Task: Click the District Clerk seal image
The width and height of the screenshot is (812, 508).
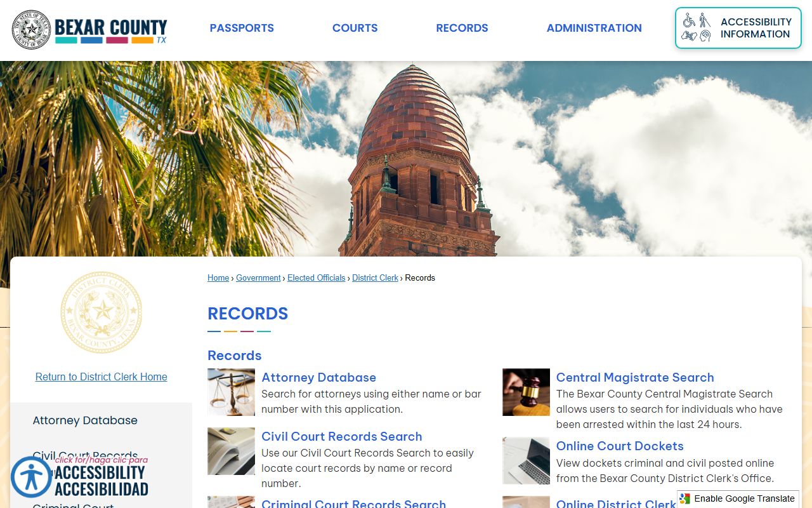Action: 101,312
